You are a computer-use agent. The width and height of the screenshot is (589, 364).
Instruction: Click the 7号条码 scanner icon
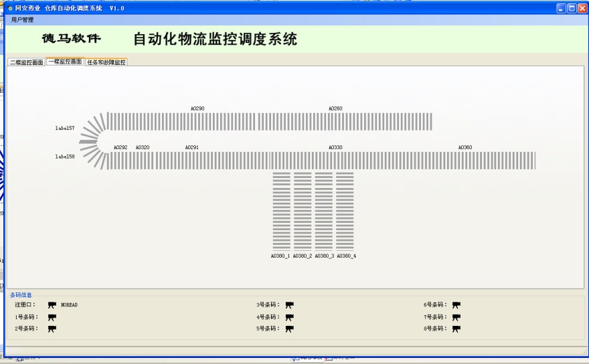click(x=456, y=317)
